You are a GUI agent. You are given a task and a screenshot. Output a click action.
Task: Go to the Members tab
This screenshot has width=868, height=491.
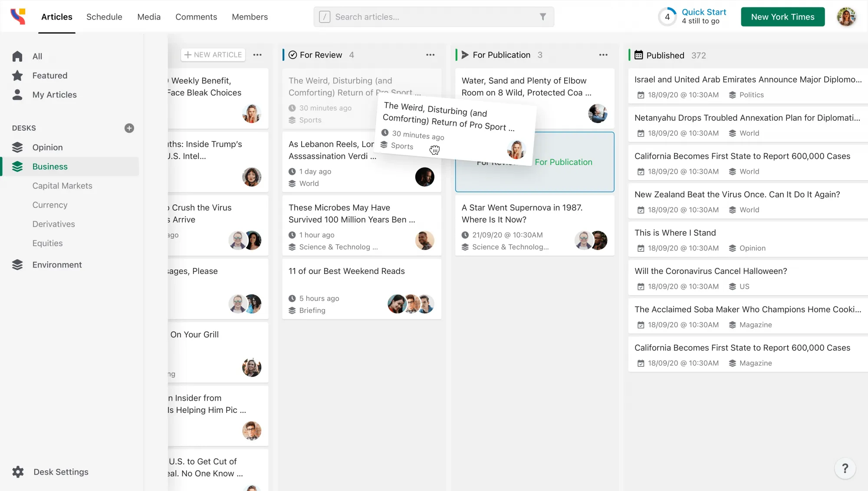point(250,17)
